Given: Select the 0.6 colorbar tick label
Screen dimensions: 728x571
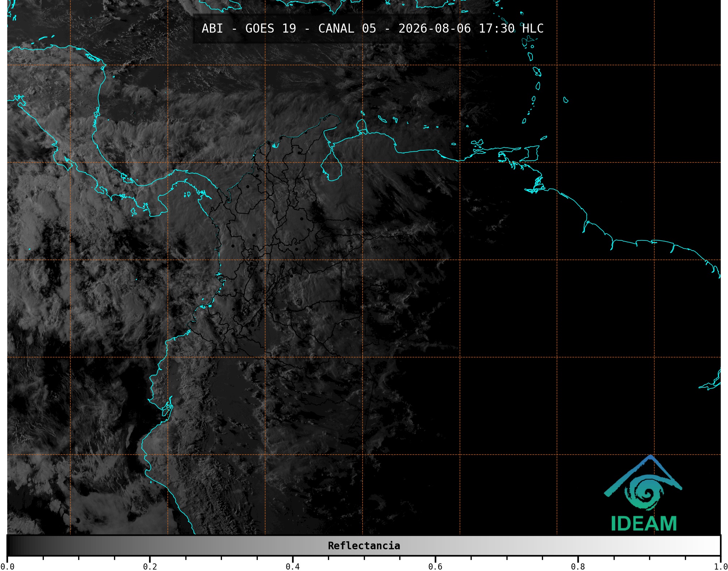Looking at the screenshot, I should [435, 566].
